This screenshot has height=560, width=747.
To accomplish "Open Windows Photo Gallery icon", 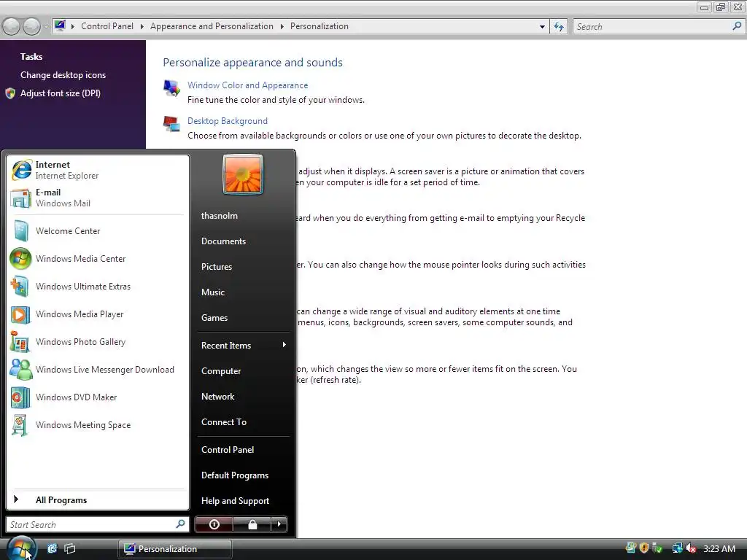I will (20, 342).
